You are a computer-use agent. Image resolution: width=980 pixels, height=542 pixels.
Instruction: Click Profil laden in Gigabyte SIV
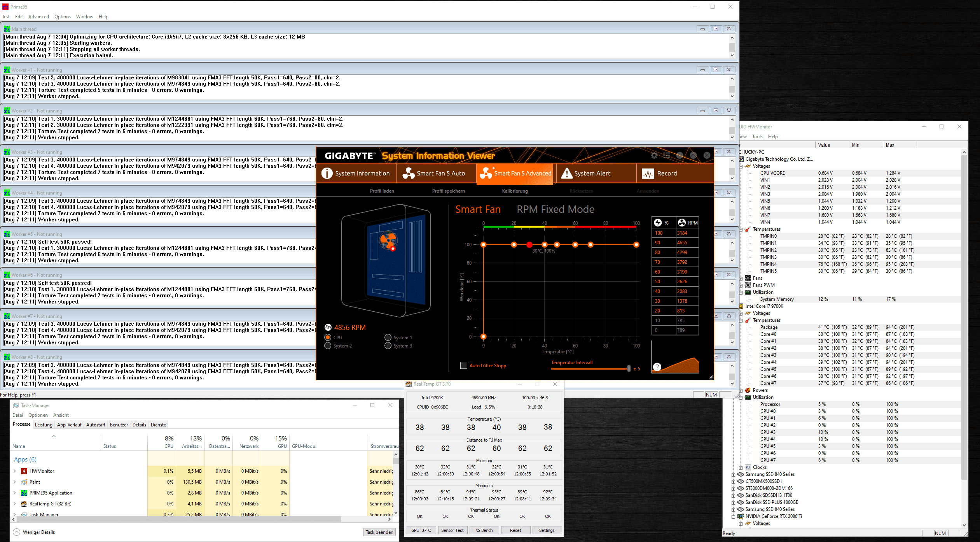tap(382, 191)
